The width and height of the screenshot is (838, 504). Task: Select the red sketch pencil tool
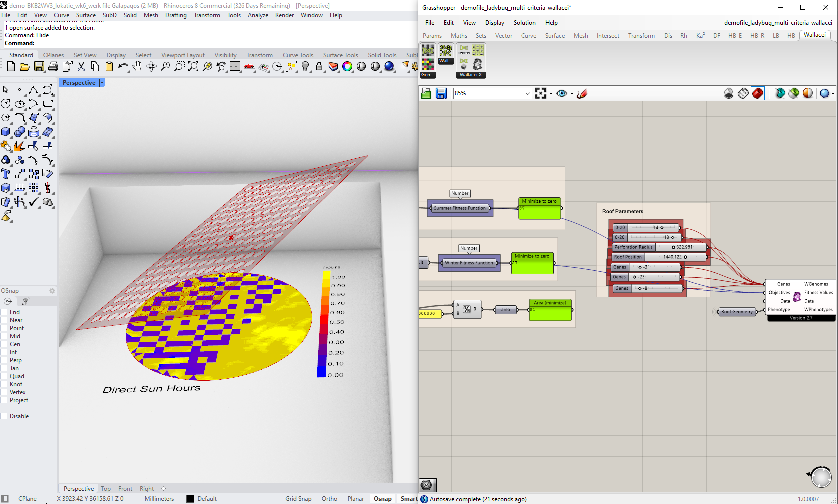[x=581, y=93]
